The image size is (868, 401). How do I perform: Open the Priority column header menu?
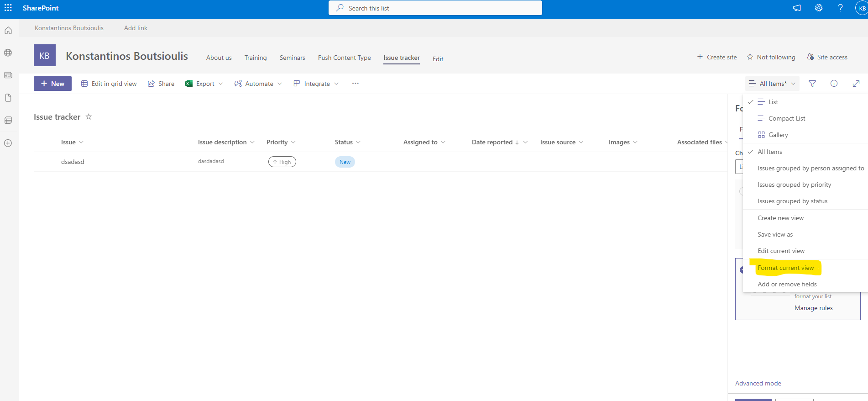coord(281,142)
